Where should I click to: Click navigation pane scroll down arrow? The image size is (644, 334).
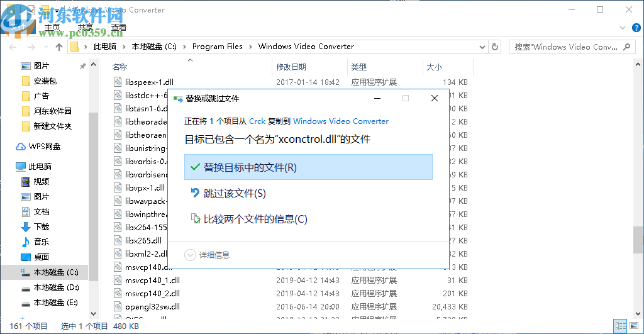[x=93, y=314]
